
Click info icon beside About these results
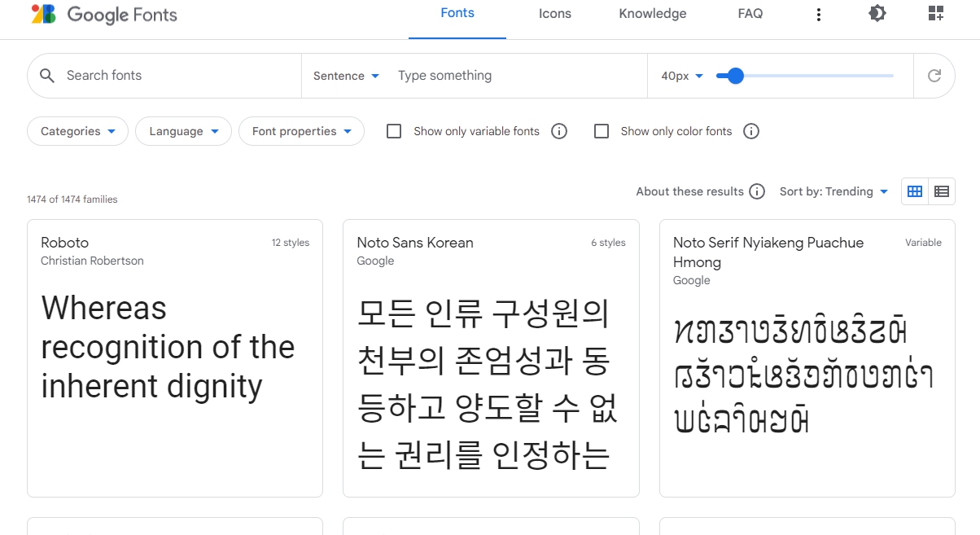(757, 191)
